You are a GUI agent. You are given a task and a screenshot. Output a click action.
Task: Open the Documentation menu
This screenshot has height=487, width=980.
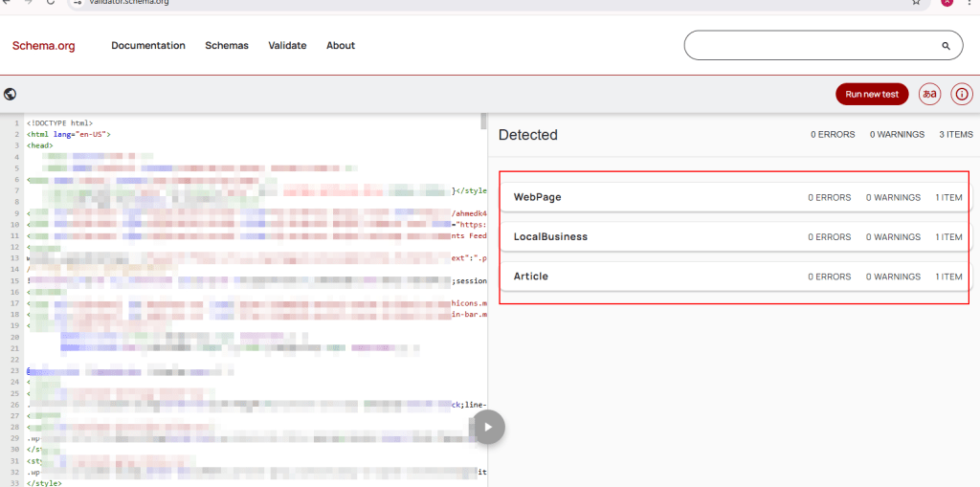point(148,46)
